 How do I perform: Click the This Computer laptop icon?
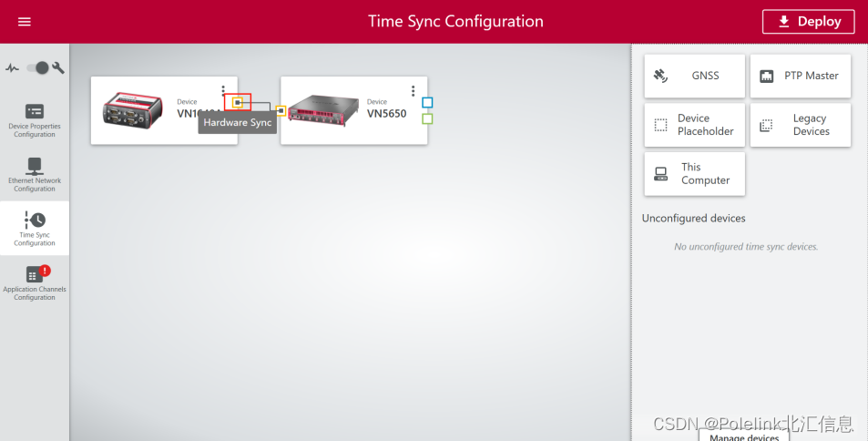[660, 174]
